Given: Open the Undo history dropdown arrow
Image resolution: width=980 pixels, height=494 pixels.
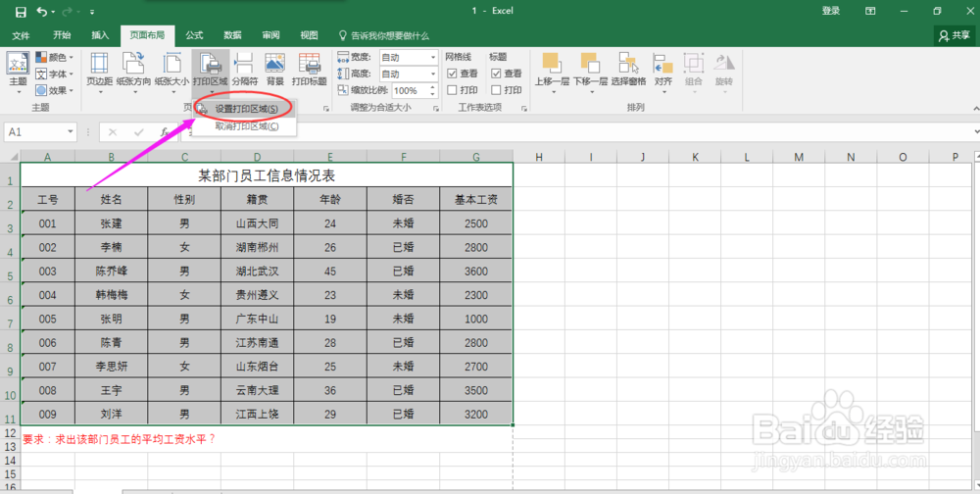Looking at the screenshot, I should 53,12.
